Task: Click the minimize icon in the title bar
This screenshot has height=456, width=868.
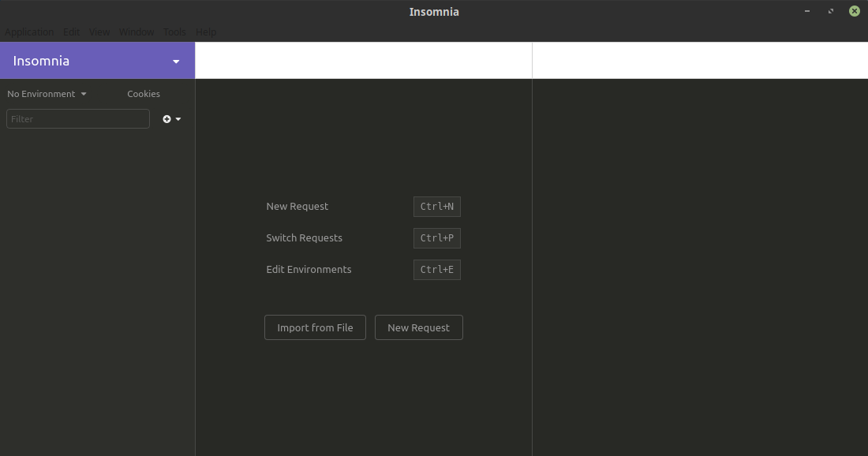Action: tap(806, 11)
